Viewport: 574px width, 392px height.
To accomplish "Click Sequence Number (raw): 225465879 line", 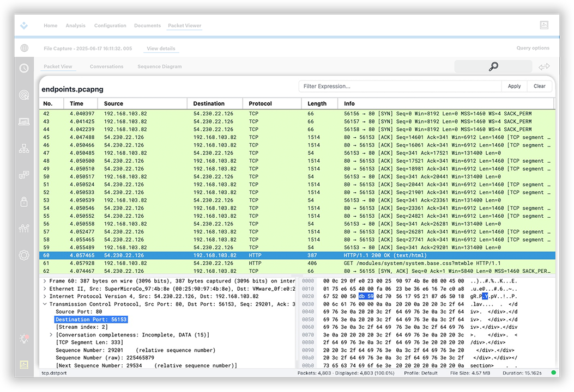I will pyautogui.click(x=105, y=358).
